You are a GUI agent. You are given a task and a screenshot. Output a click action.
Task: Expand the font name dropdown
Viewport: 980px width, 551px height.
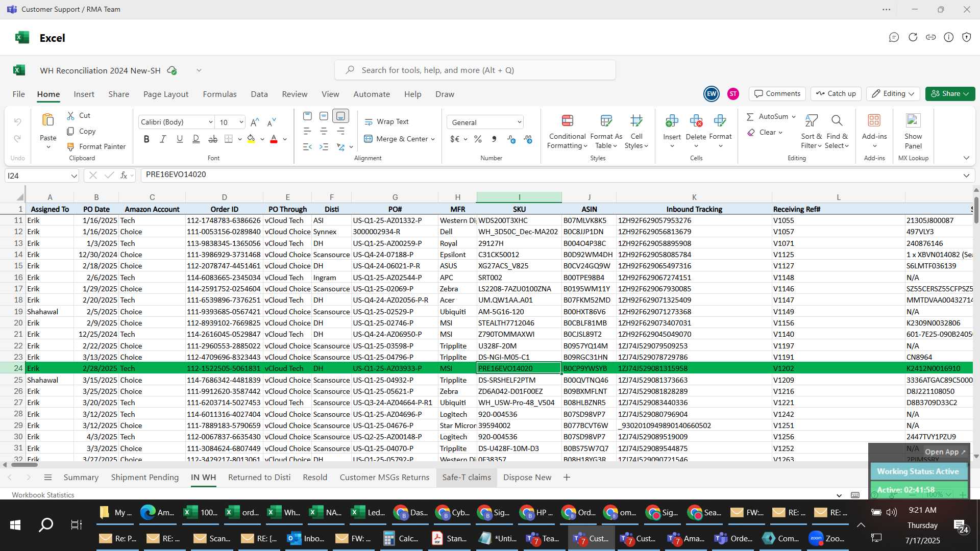coord(210,122)
